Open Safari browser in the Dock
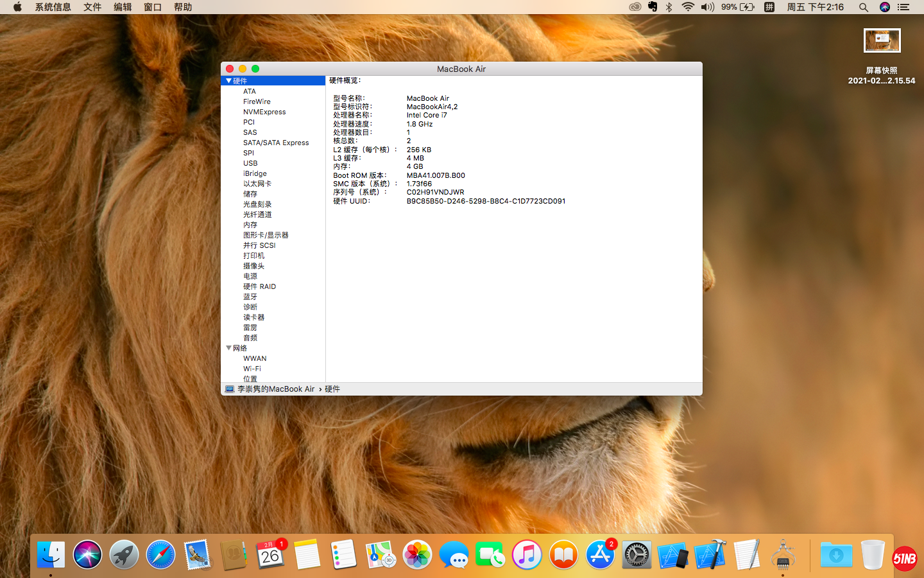This screenshot has height=578, width=924. 160,555
